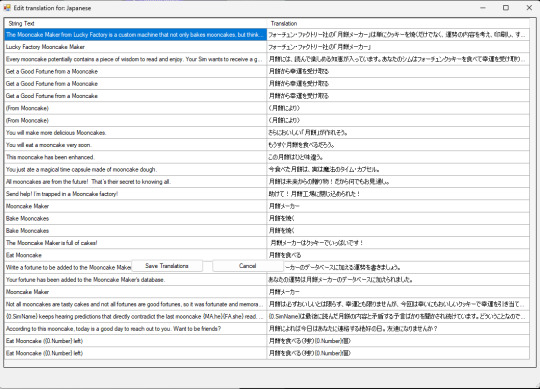Click the Translation column header
Viewport: 540px width, 389px height.
coord(398,23)
